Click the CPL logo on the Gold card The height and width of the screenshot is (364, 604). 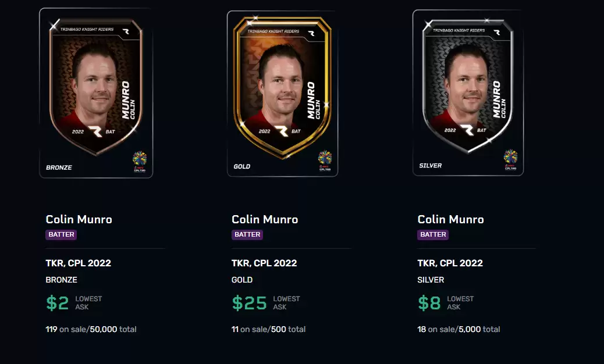point(325,161)
